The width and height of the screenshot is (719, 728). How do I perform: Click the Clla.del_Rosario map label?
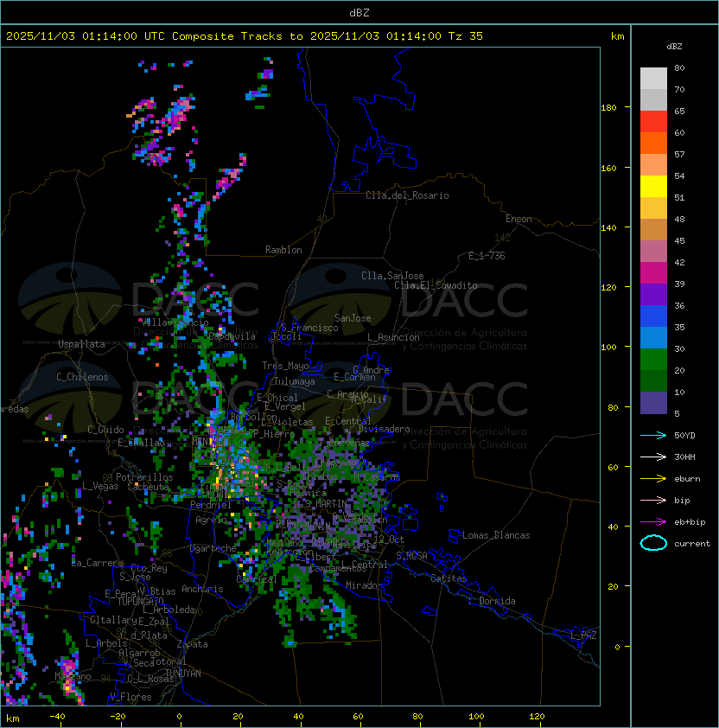click(407, 195)
